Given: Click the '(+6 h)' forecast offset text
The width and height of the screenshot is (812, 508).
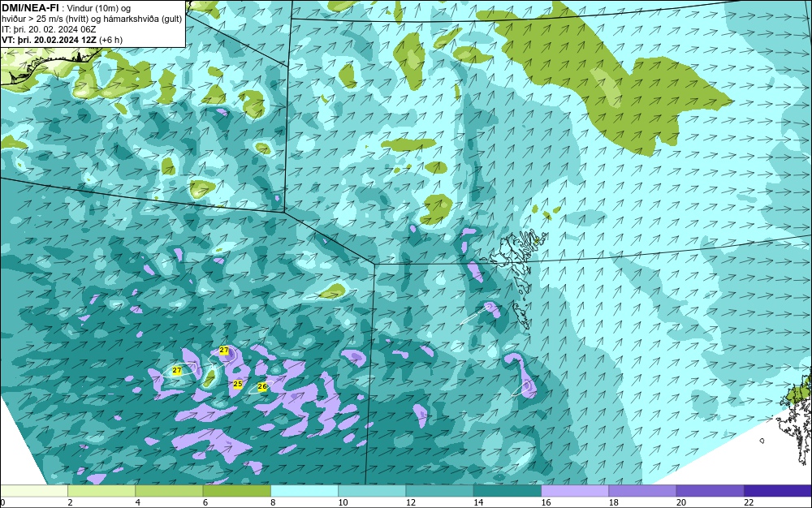Looking at the screenshot, I should pyautogui.click(x=110, y=40).
